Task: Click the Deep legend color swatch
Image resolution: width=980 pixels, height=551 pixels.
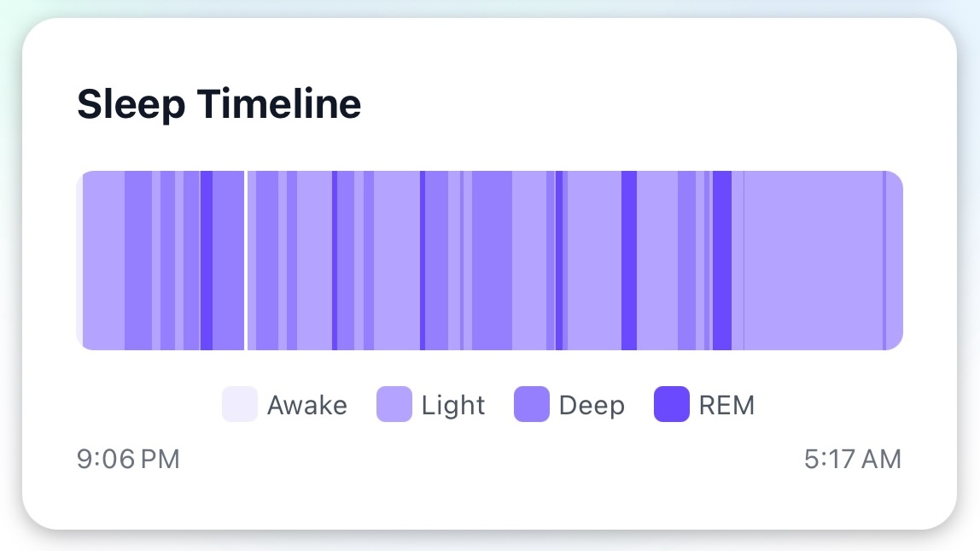Action: [x=531, y=404]
